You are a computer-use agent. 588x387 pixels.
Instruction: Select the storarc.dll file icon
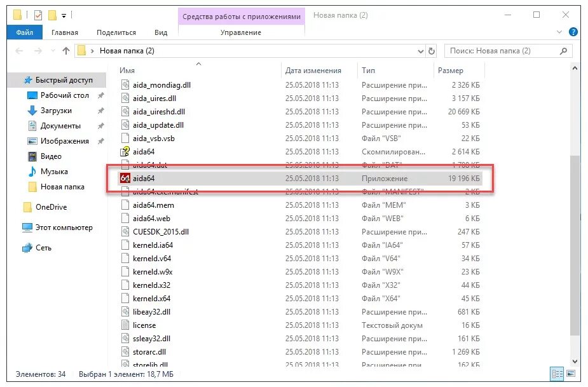click(x=125, y=352)
